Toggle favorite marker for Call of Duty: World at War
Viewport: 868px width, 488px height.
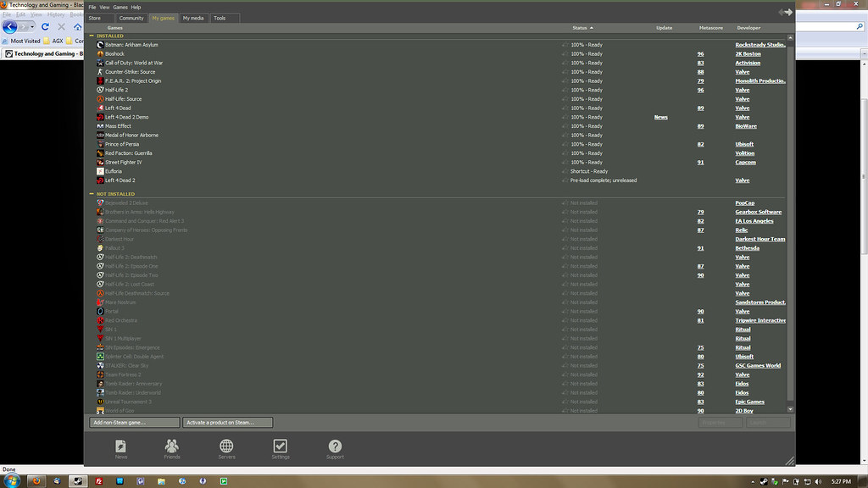[x=565, y=63]
